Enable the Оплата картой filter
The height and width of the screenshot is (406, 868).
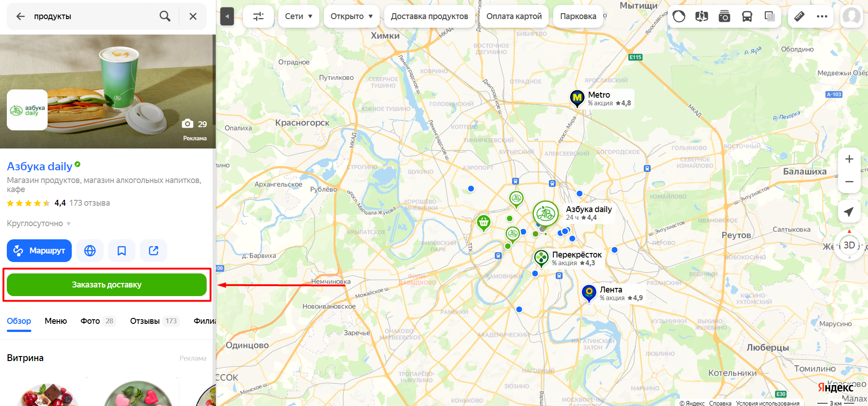[x=514, y=16]
